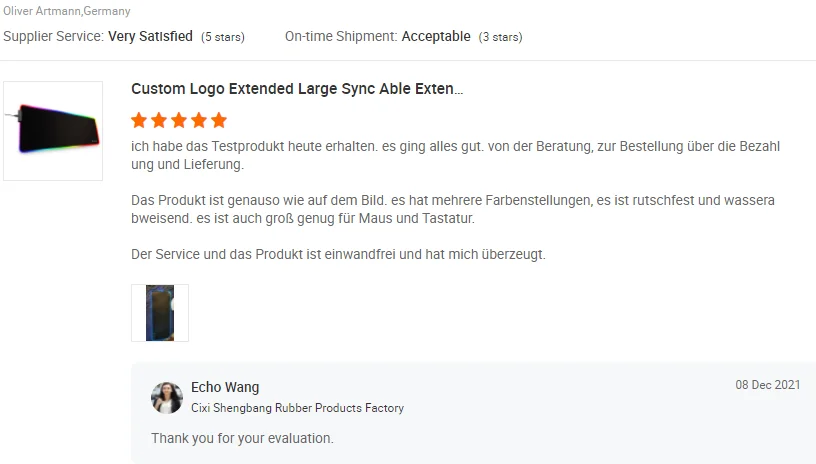This screenshot has width=816, height=464.
Task: Click the second orange rating star
Action: click(159, 121)
